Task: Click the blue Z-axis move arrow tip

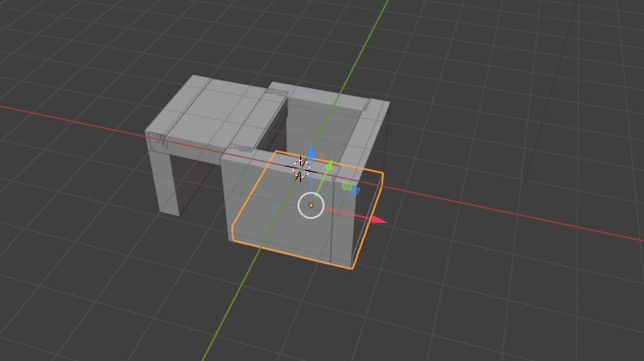Action: coord(312,152)
